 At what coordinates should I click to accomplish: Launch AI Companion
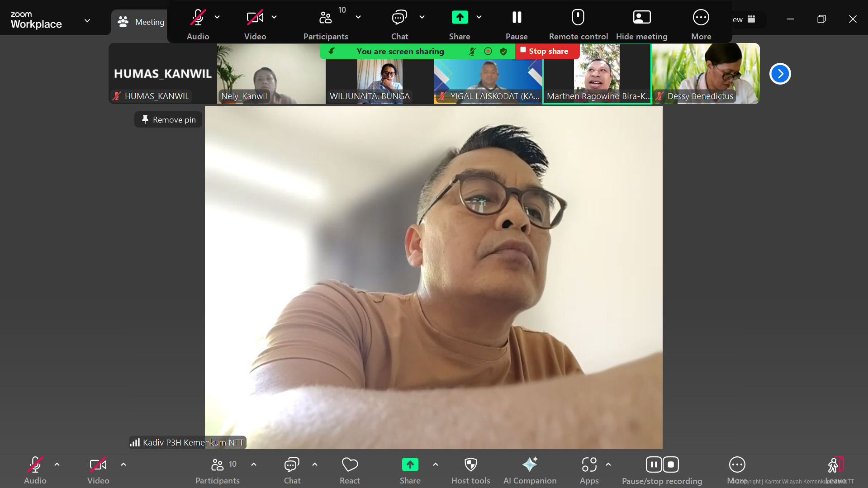(530, 469)
